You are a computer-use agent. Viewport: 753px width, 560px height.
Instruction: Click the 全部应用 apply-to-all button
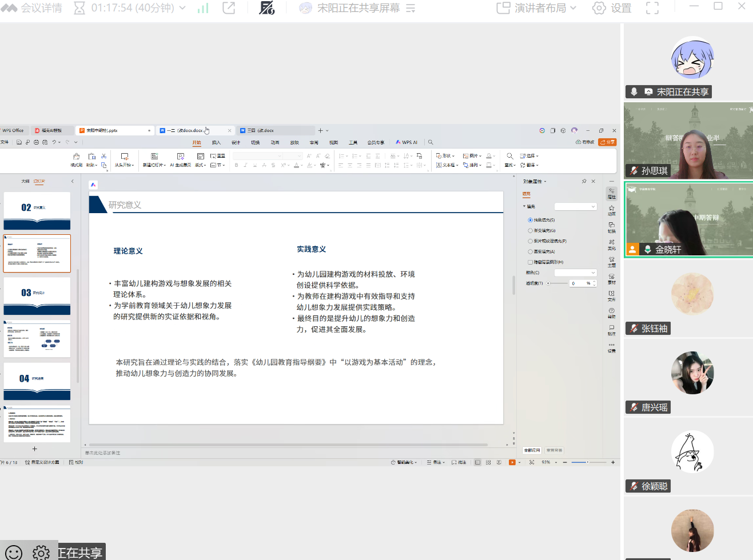pos(532,450)
